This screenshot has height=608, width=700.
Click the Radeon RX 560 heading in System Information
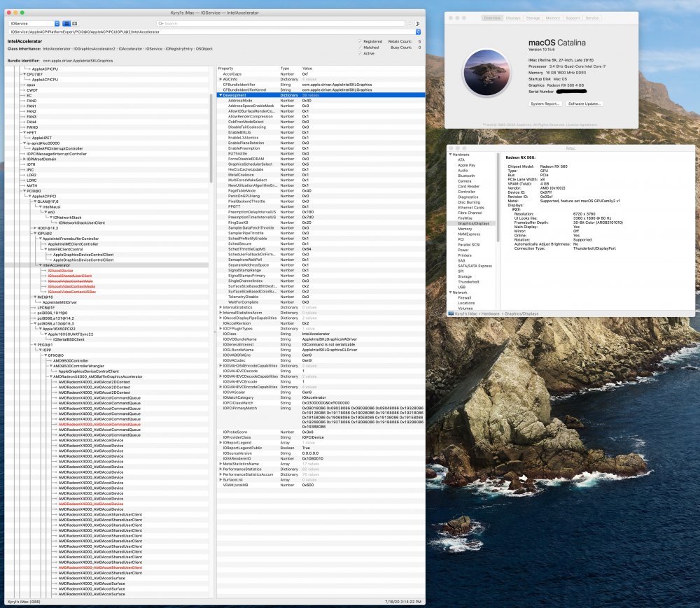521,157
